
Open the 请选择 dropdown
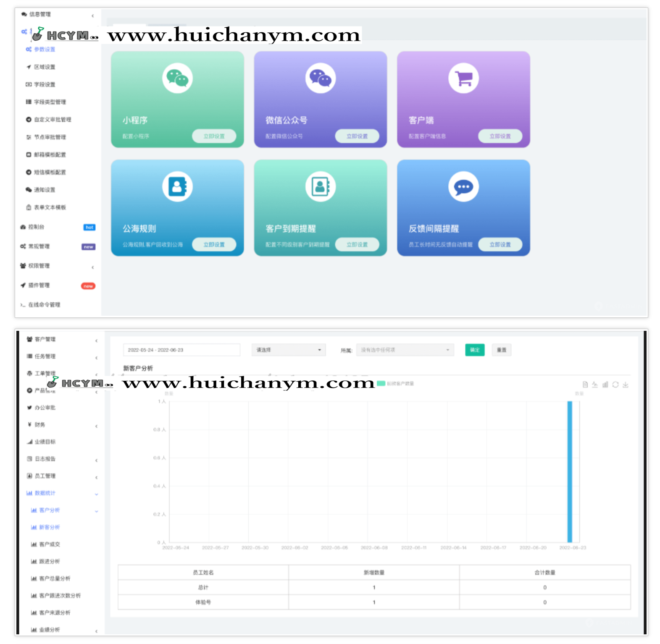289,350
